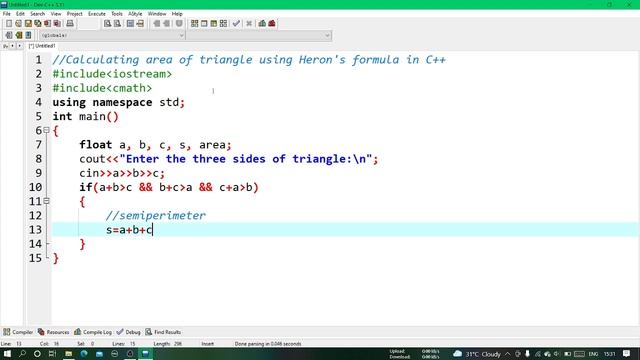Click the Debug checkmark toolbar icon
This screenshot has height=360, width=640.
click(236, 24)
